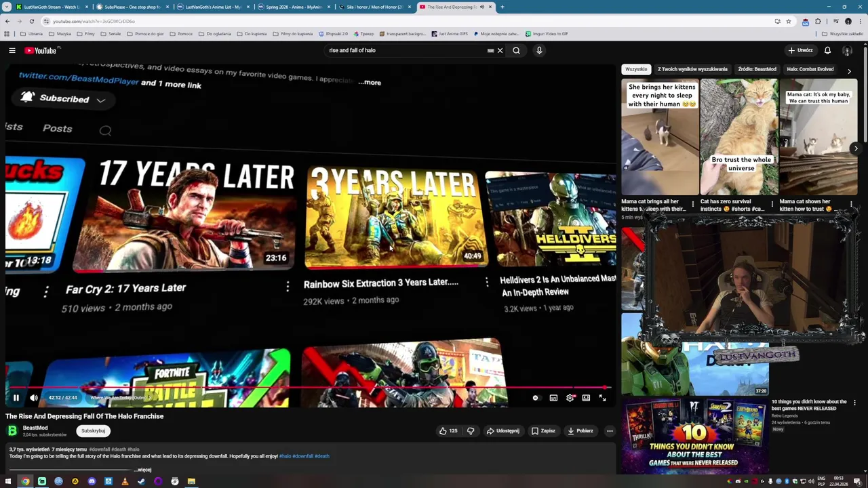Screen dimensions: 868x488
Task: Open the YouTube account avatar menu
Action: click(x=847, y=50)
